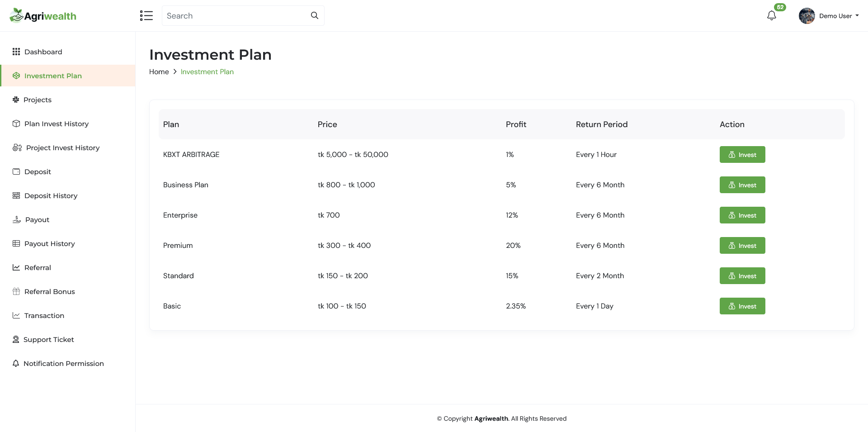Open the Payout money icon
This screenshot has height=432, width=868.
(x=16, y=219)
